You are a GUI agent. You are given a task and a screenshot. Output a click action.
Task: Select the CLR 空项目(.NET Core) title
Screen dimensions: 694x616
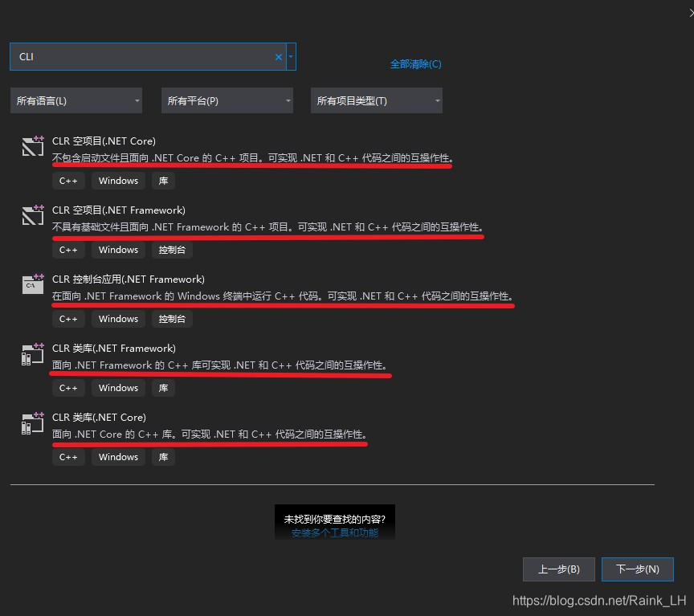tap(104, 141)
